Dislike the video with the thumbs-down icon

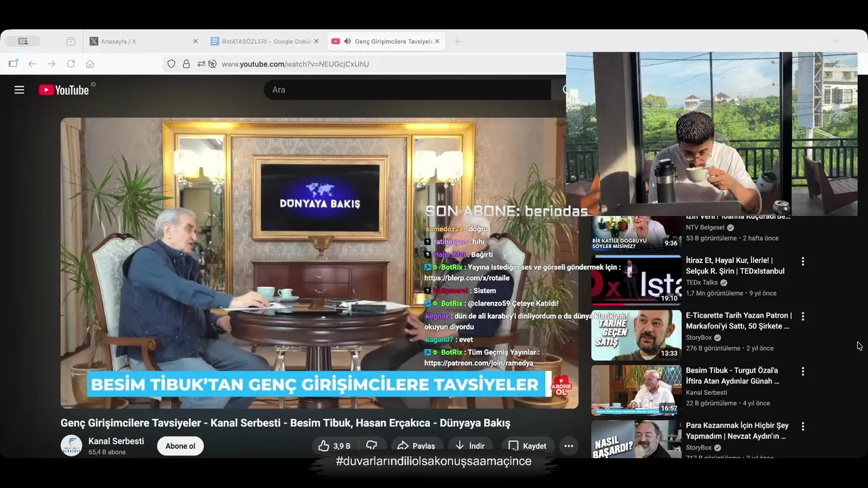(372, 446)
